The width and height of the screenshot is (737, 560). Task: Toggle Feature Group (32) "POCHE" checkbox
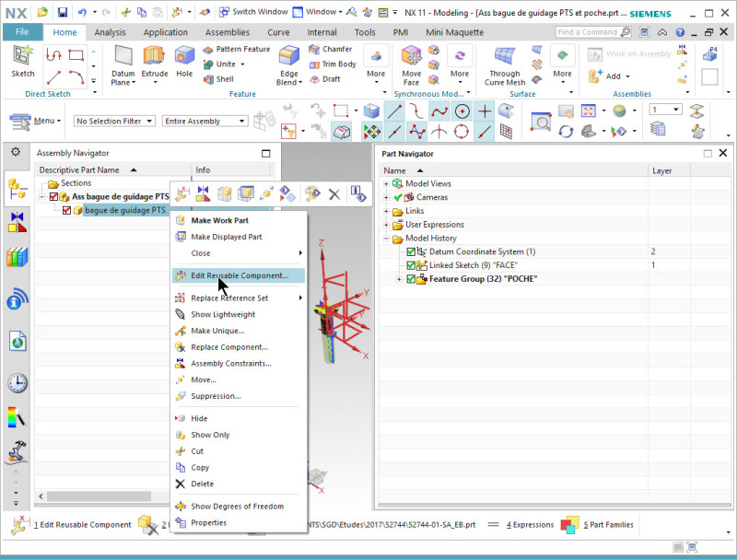click(x=411, y=279)
